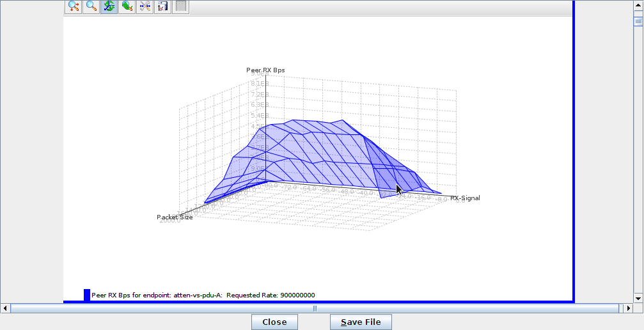Viewport: 644px width, 330px height.
Task: Click the Save File button
Action: 361,322
